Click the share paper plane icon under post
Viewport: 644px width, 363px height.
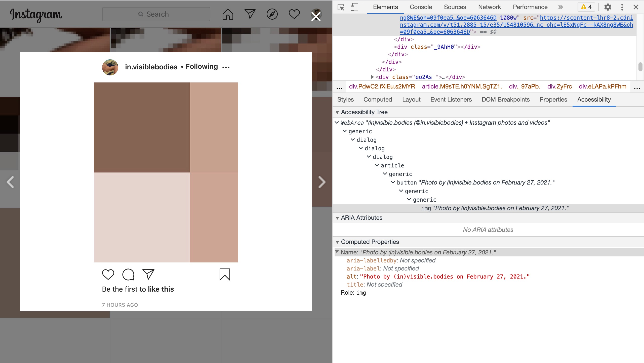[148, 274]
